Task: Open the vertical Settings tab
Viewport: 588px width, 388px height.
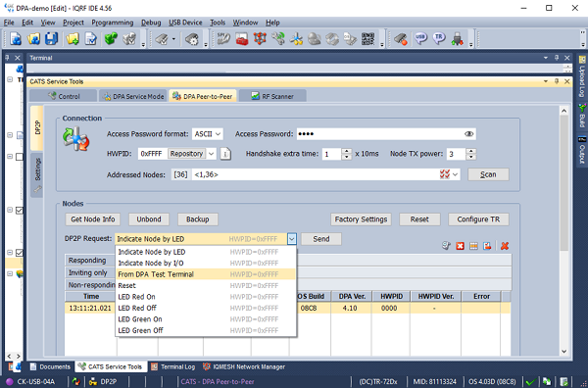Action: [x=37, y=174]
